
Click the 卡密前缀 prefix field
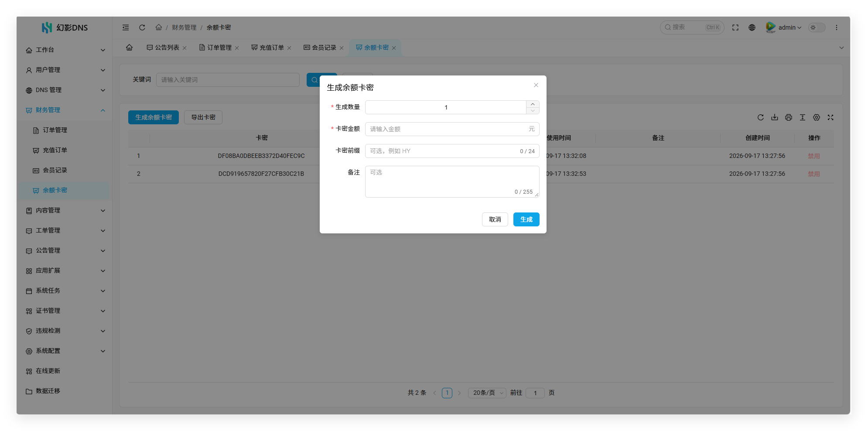(452, 151)
